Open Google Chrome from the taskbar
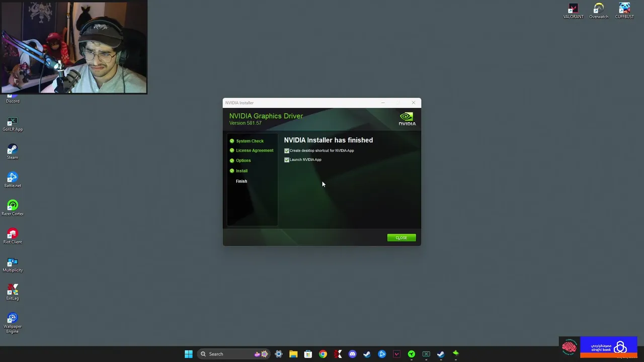Screen dimensions: 644x362 (323, 354)
